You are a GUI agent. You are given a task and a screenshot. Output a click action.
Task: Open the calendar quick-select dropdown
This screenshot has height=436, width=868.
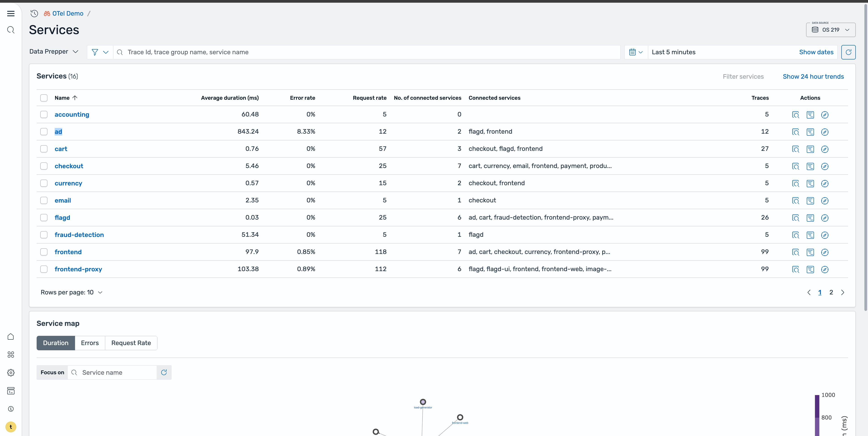tap(636, 52)
